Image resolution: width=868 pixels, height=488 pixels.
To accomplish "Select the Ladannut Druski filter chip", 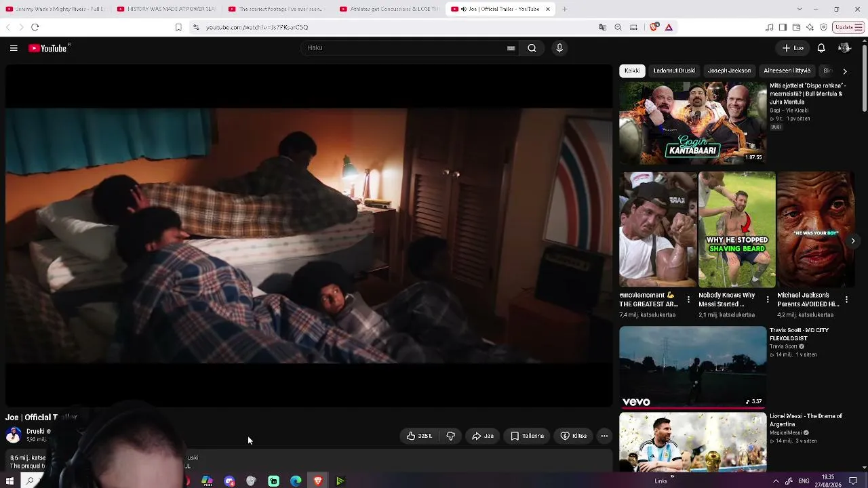I will click(674, 70).
